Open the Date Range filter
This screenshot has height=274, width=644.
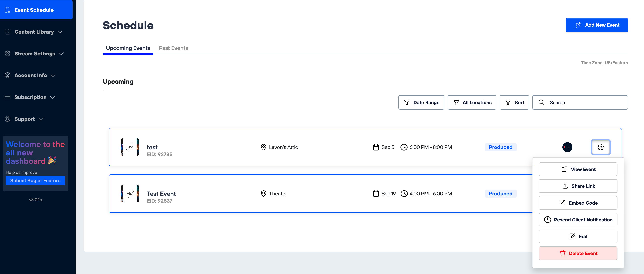click(x=421, y=102)
